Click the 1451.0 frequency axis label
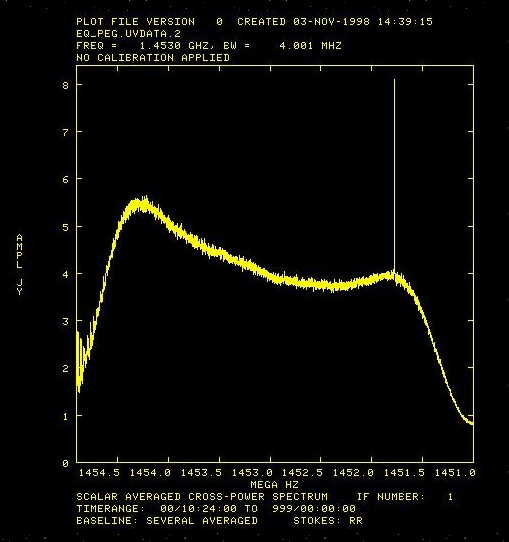Viewport: 509px width, 542px height. (x=455, y=473)
